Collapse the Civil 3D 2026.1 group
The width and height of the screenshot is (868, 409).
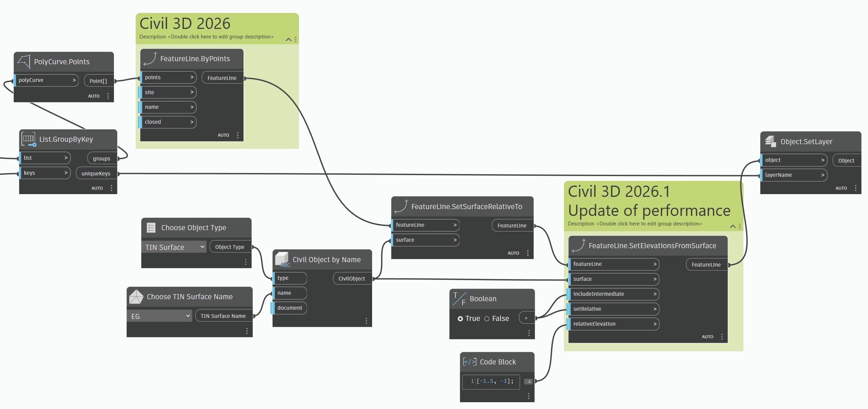[x=733, y=226]
